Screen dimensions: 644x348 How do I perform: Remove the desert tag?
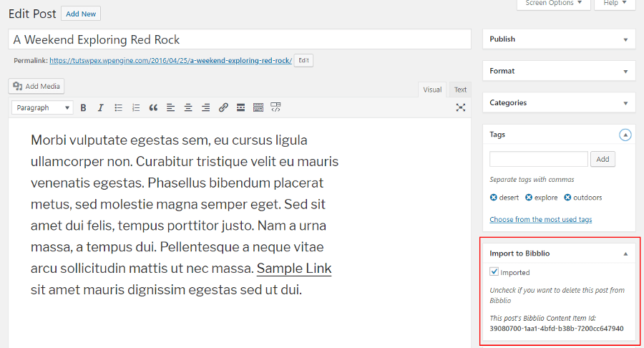pos(493,198)
